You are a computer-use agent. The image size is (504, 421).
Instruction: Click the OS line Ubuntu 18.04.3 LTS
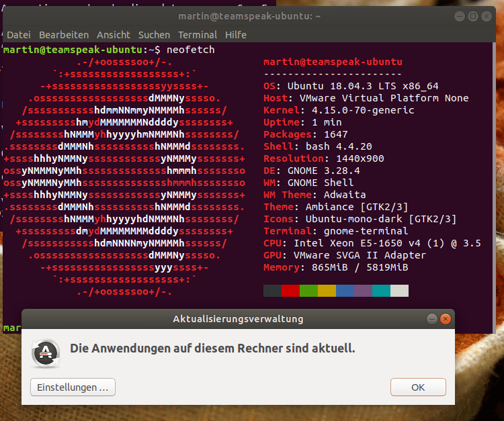tap(351, 86)
